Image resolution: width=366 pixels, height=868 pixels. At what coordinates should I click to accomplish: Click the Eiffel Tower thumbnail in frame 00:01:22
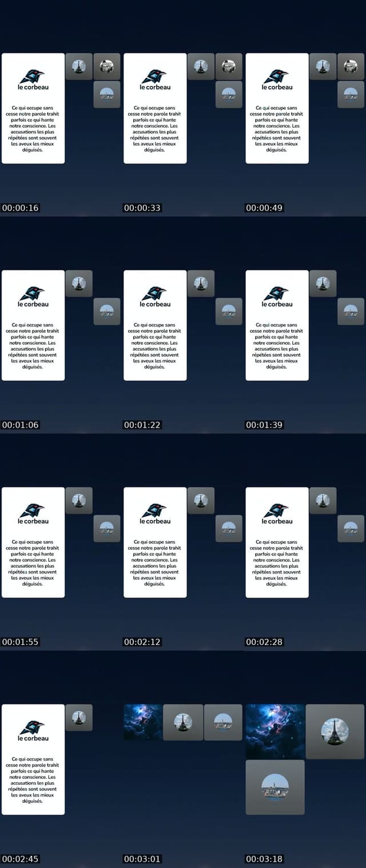pos(201,284)
